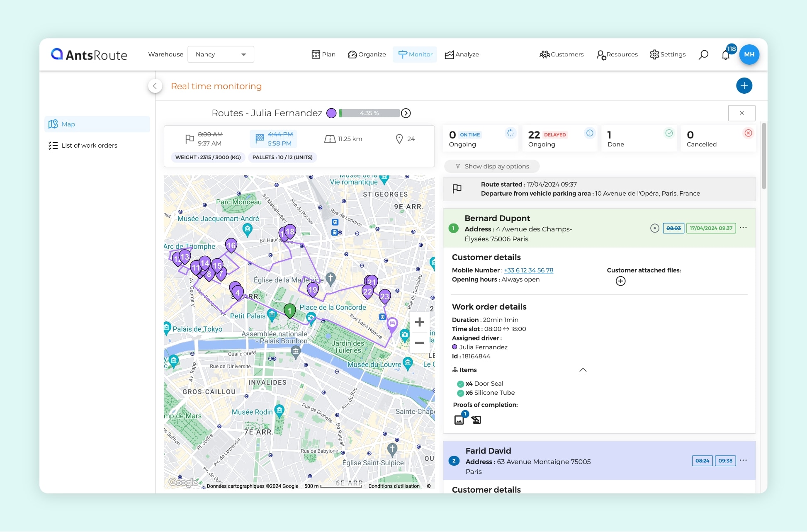Click the notifications bell with 118 badge
Image resolution: width=807 pixels, height=532 pixels.
726,54
